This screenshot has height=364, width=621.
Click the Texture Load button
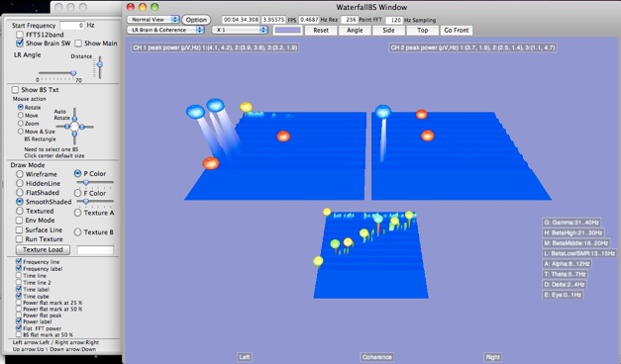(x=43, y=249)
